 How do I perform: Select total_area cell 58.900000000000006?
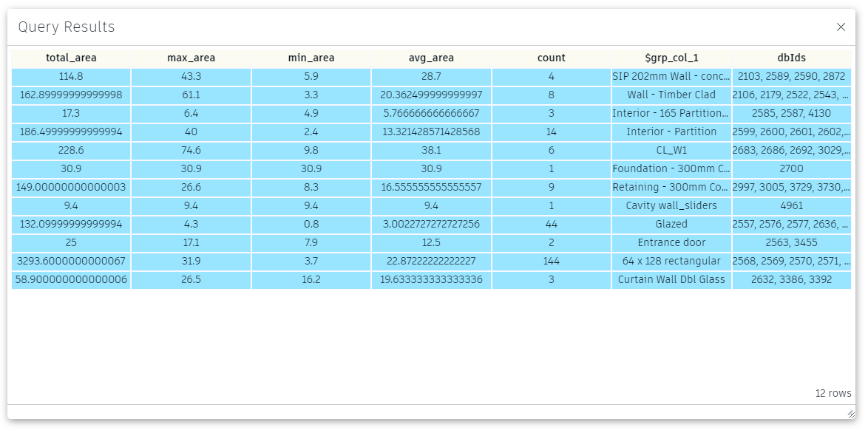click(71, 279)
